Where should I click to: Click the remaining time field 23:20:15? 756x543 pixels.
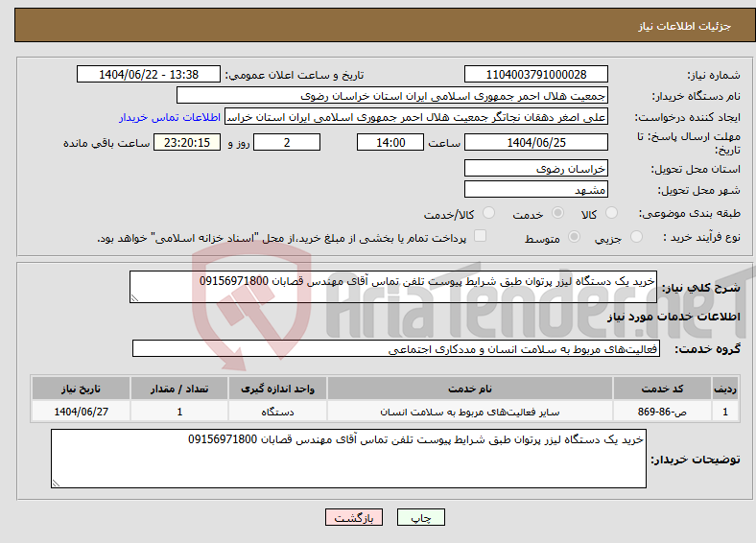[187, 142]
